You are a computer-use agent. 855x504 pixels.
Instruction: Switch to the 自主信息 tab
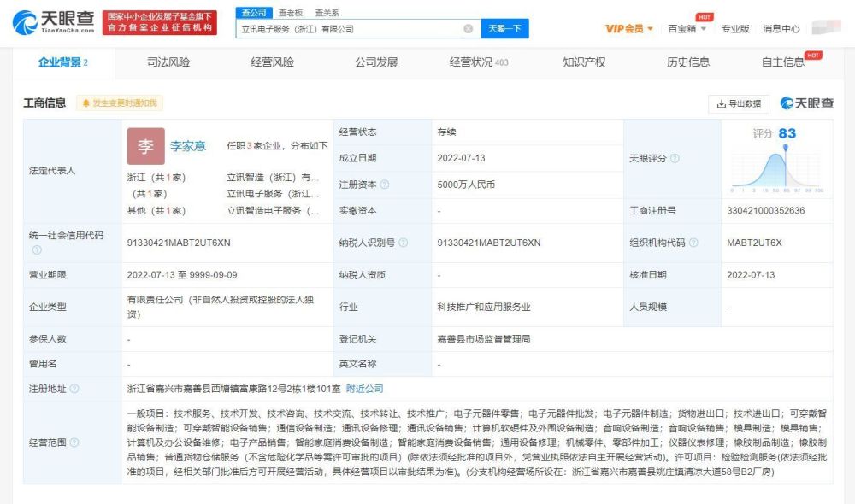pyautogui.click(x=783, y=62)
